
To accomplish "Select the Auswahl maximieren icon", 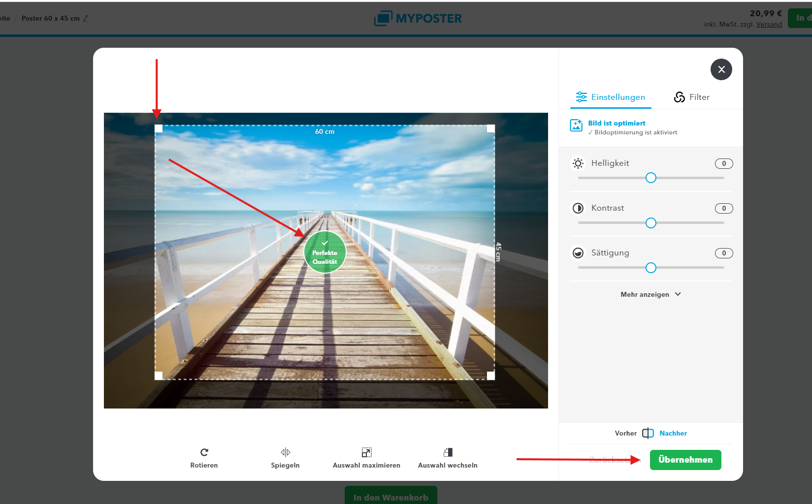I will pos(367,452).
